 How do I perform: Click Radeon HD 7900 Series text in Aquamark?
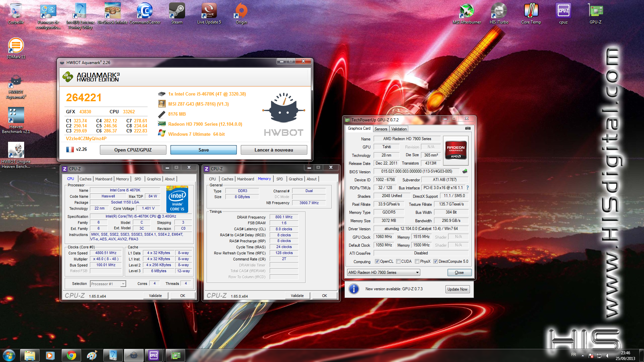tap(205, 124)
